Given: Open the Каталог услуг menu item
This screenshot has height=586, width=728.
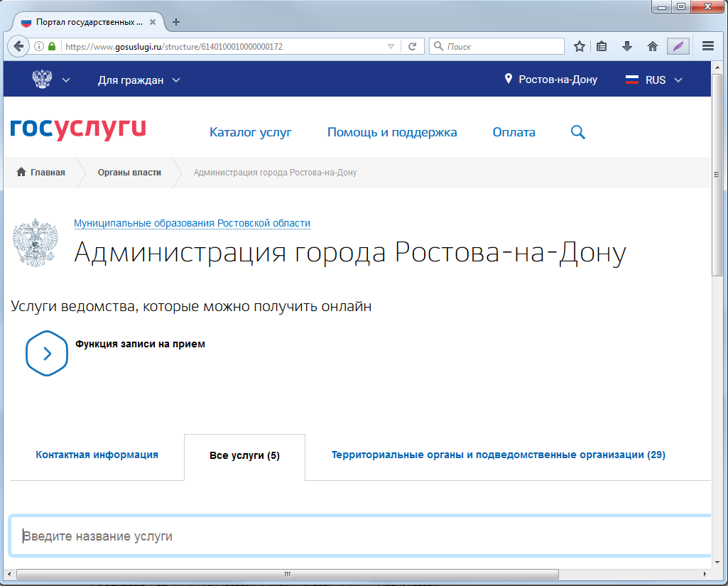Looking at the screenshot, I should pyautogui.click(x=250, y=132).
